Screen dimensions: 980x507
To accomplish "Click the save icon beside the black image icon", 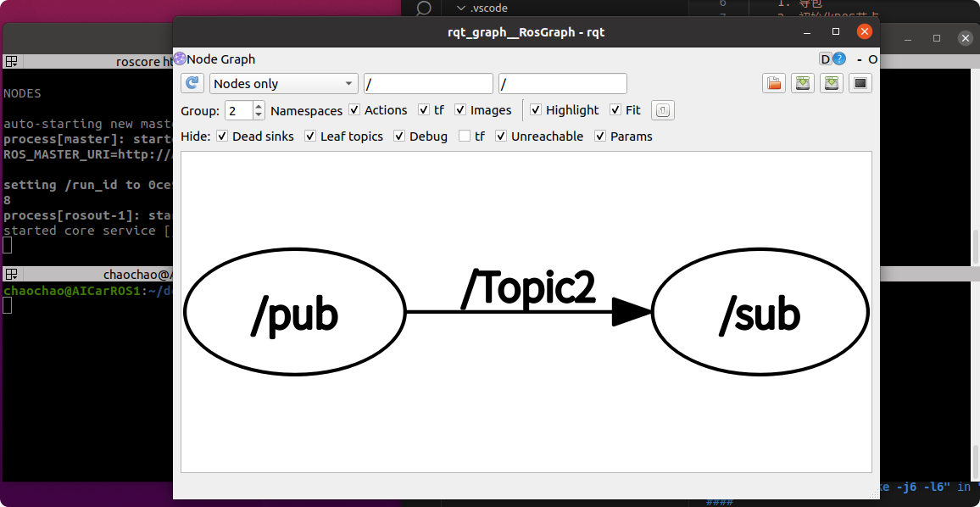I will pos(832,83).
